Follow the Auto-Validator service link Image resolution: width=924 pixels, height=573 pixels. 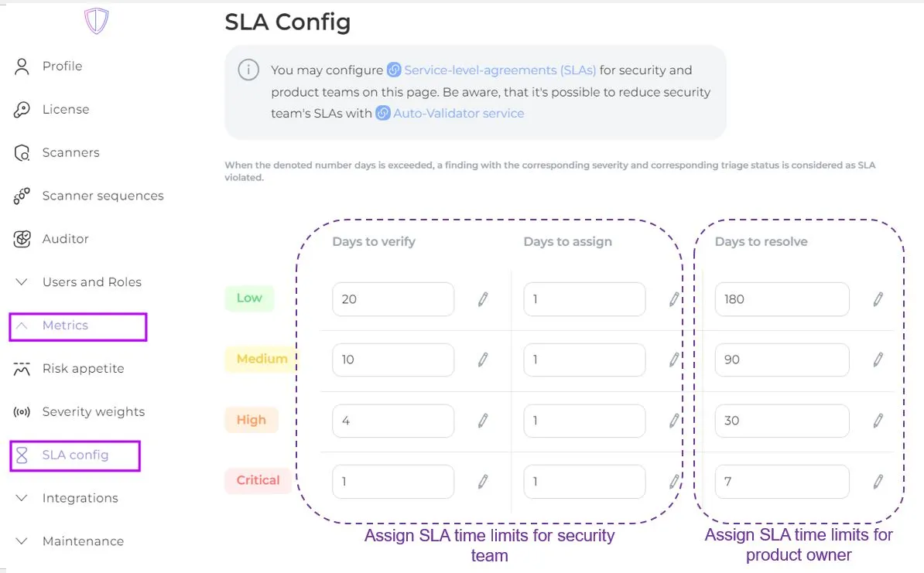tap(458, 114)
